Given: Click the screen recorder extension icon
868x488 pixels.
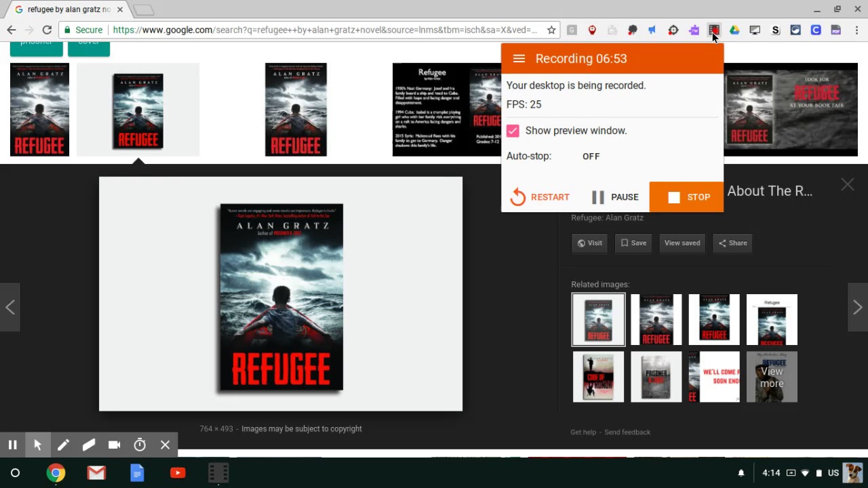Looking at the screenshot, I should pos(714,30).
